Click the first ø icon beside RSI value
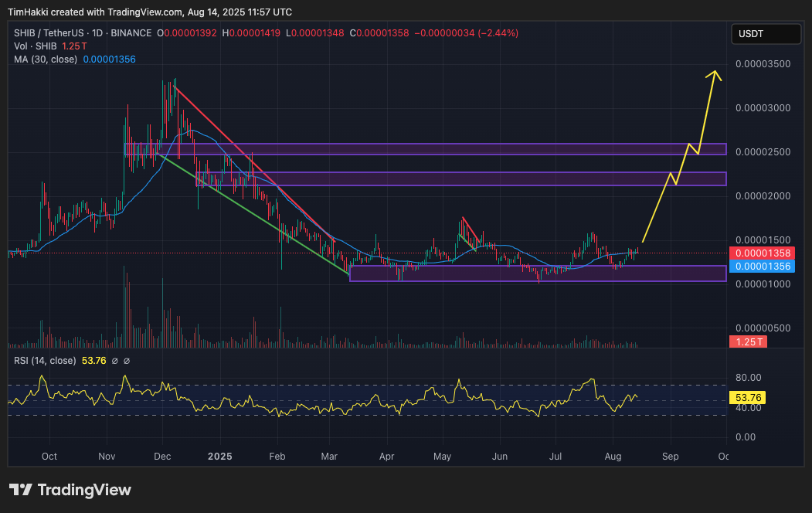Image resolution: width=812 pixels, height=513 pixels. click(x=114, y=360)
